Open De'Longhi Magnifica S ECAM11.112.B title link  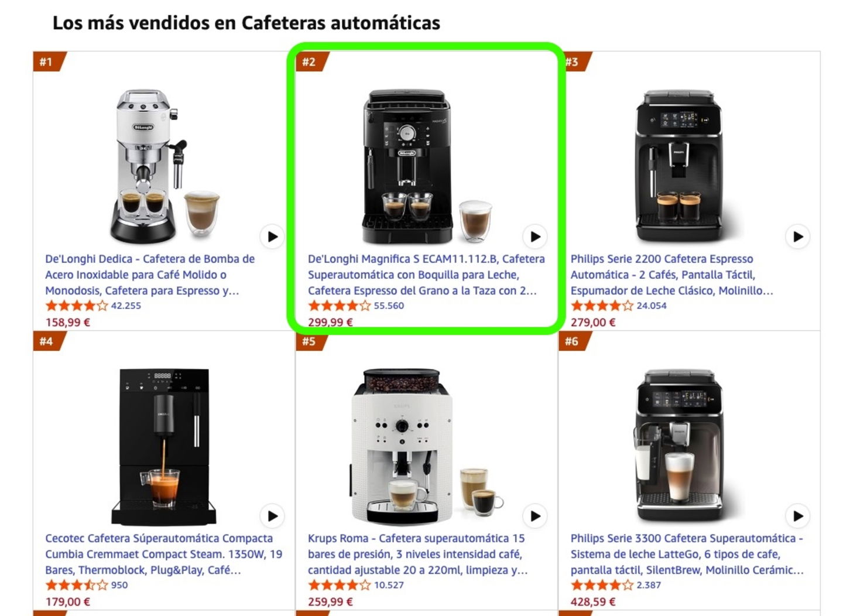(426, 275)
